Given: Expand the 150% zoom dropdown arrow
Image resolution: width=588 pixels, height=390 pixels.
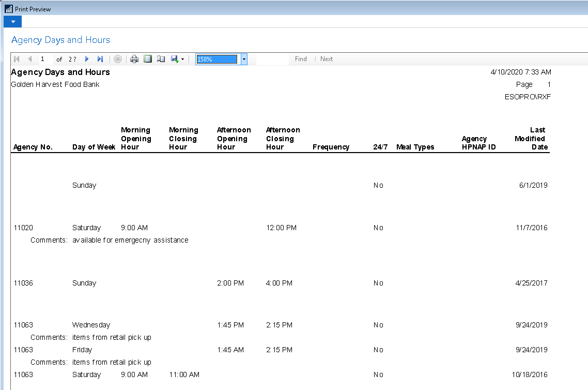Looking at the screenshot, I should click(244, 59).
